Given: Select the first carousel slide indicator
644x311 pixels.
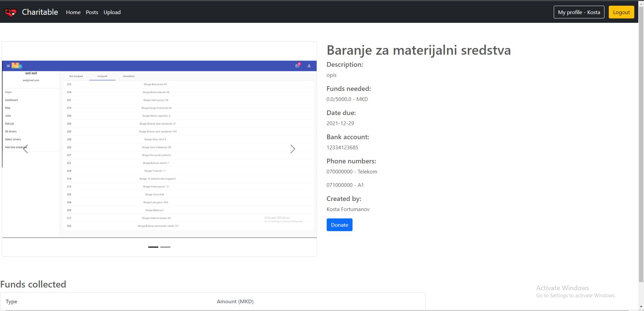Looking at the screenshot, I should (153, 247).
